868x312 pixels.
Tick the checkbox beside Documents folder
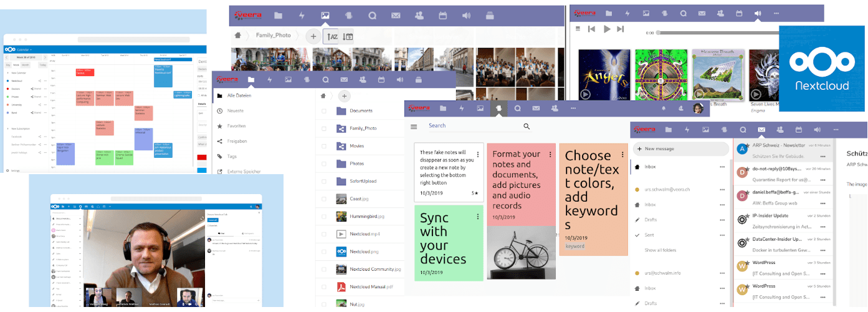pyautogui.click(x=323, y=110)
